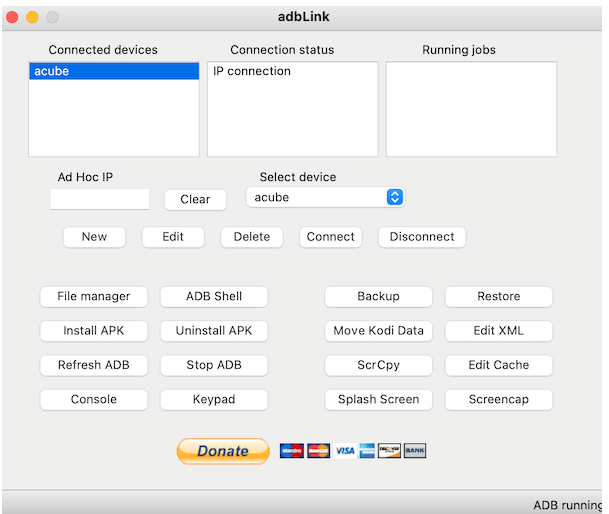Launch the ADB Shell

(214, 297)
